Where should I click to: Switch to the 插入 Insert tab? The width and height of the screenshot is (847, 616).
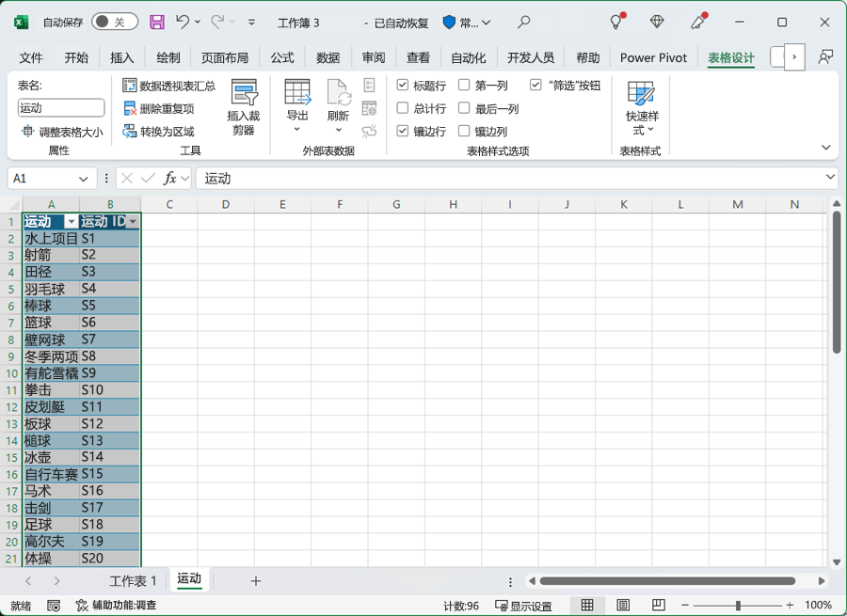pyautogui.click(x=121, y=57)
